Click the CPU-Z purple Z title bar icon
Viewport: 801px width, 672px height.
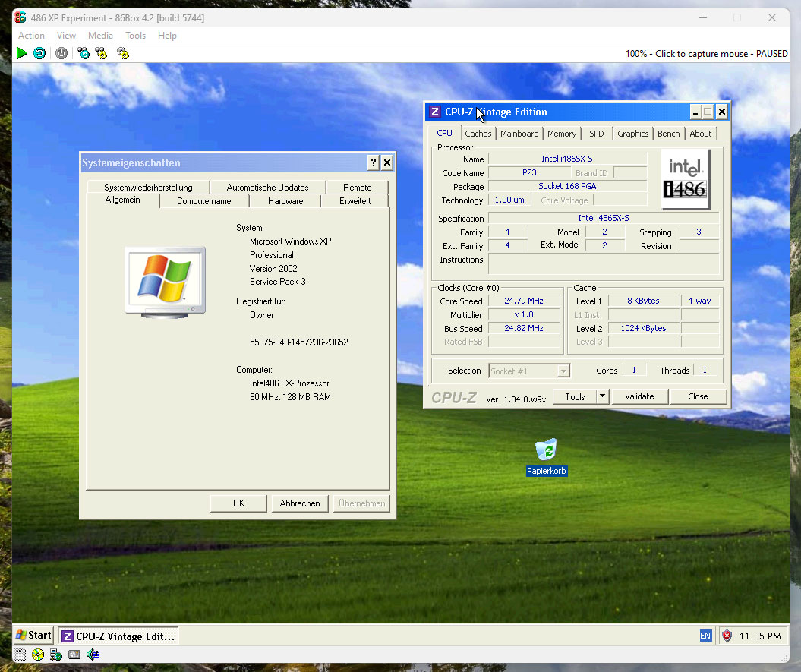[435, 112]
